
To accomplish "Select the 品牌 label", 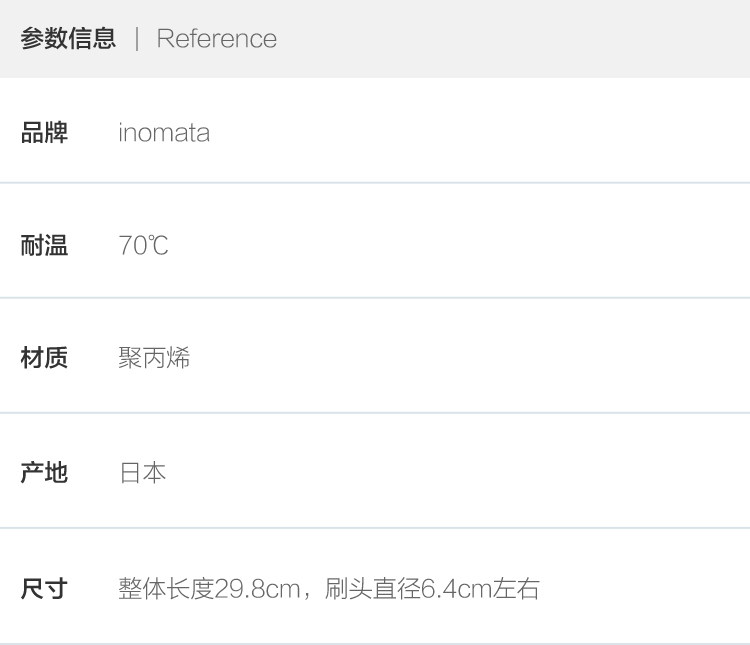I will 44,133.
